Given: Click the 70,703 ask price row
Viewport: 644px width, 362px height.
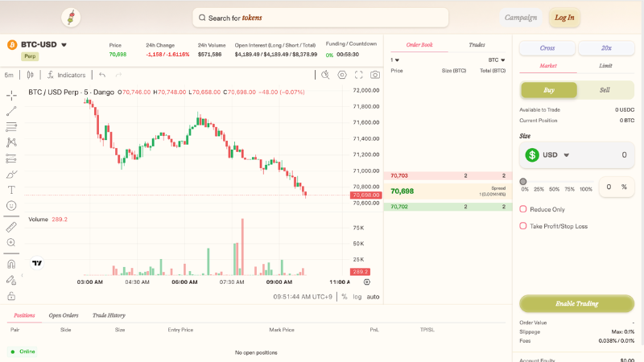Looking at the screenshot, I should click(x=448, y=175).
